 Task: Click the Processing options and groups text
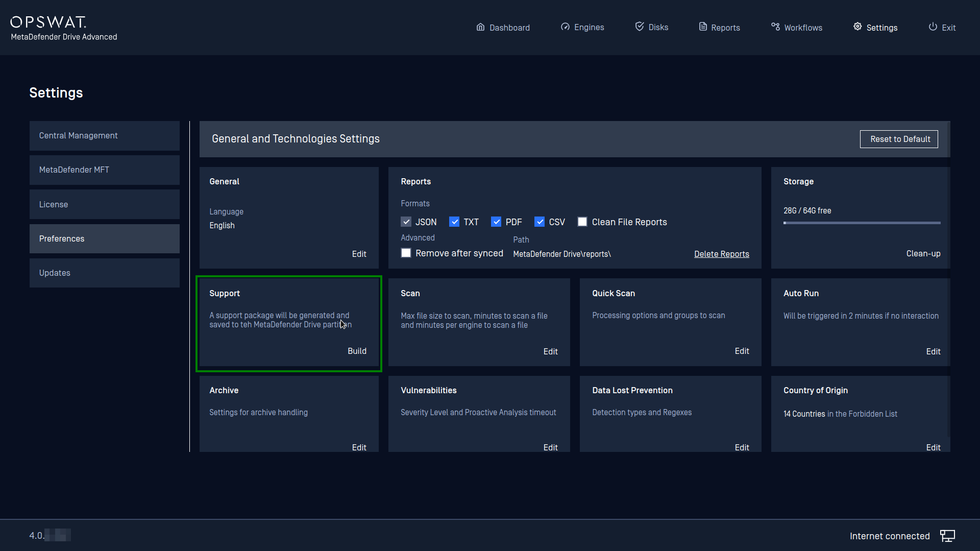[x=658, y=315]
